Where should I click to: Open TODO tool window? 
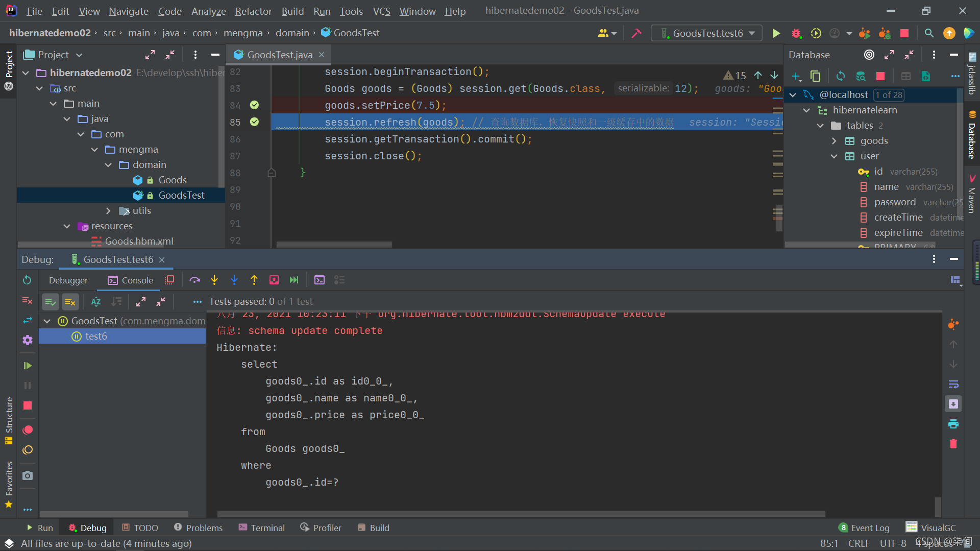tap(140, 528)
